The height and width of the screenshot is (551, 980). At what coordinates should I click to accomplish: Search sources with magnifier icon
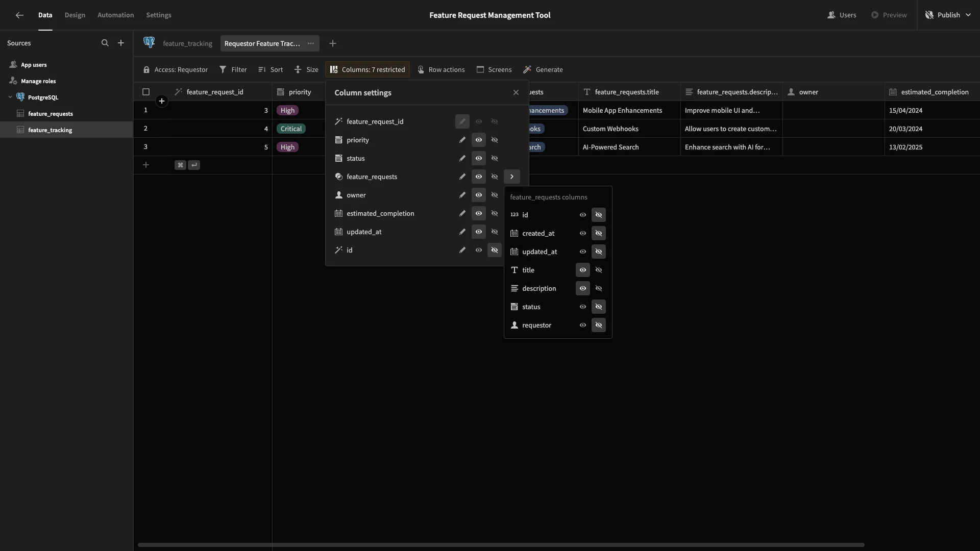[x=105, y=43]
